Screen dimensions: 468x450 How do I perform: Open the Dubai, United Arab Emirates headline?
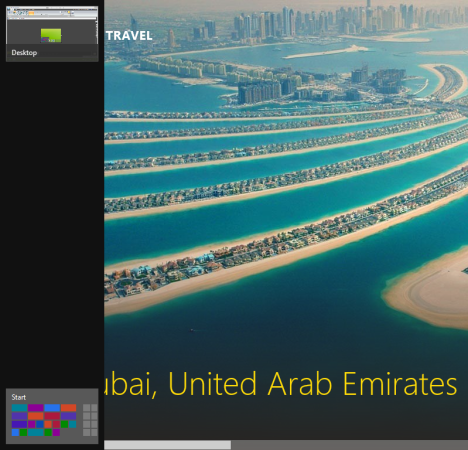[x=281, y=384]
